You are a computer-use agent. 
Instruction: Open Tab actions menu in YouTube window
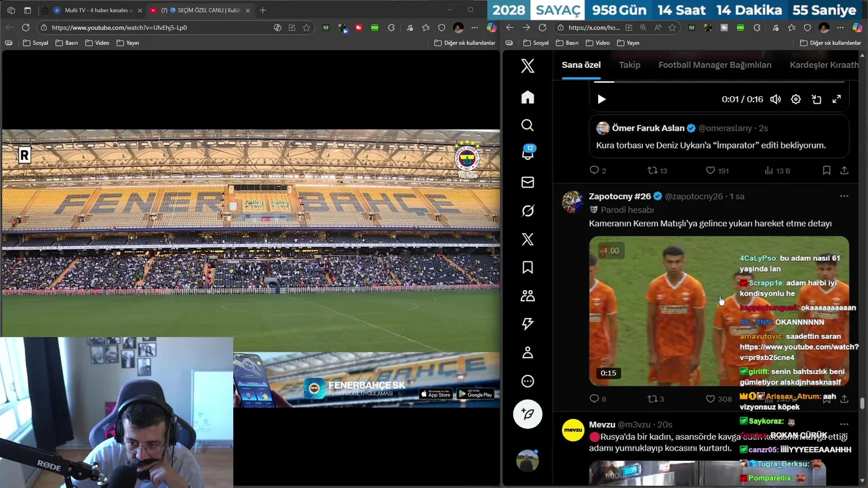pyautogui.click(x=27, y=10)
